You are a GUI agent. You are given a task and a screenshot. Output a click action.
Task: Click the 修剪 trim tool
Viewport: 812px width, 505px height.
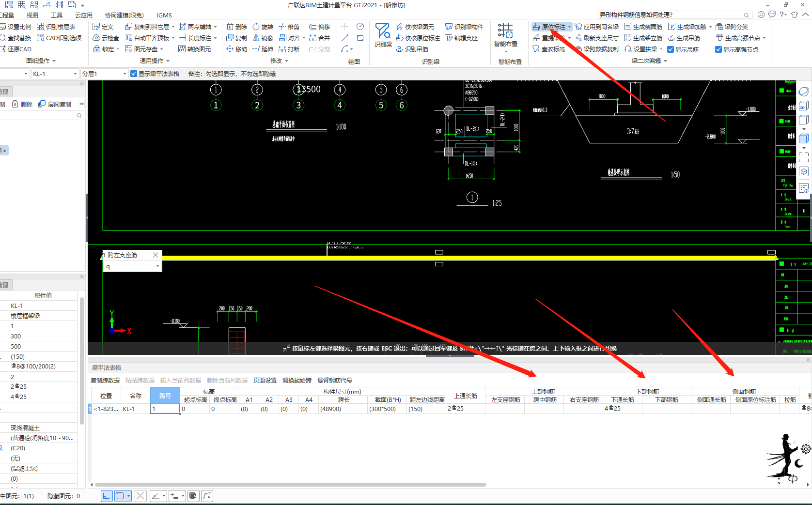tap(289, 27)
